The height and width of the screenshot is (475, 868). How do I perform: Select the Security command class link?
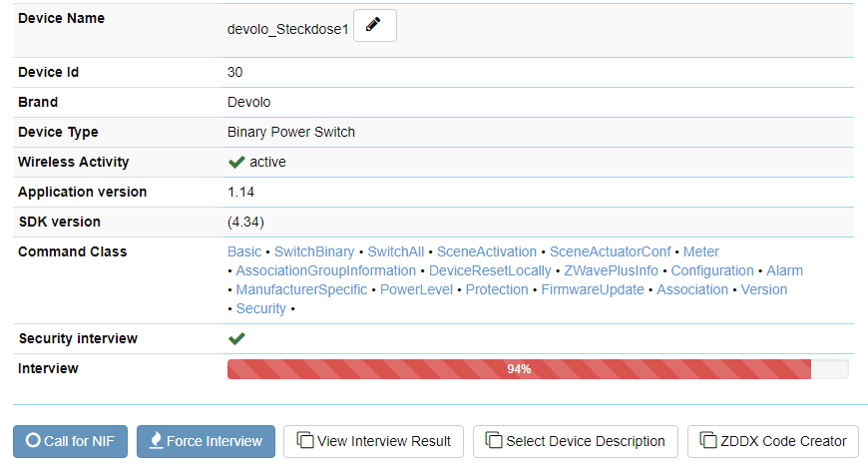coord(261,308)
